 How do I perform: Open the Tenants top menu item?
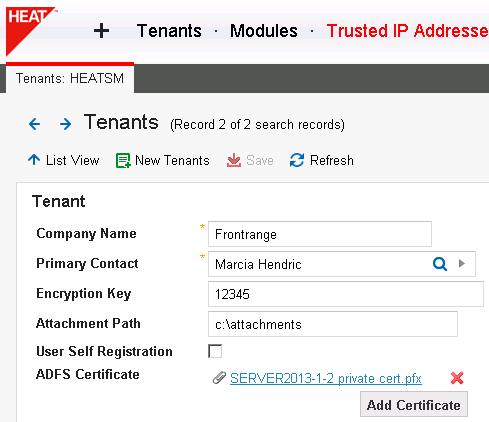[169, 31]
